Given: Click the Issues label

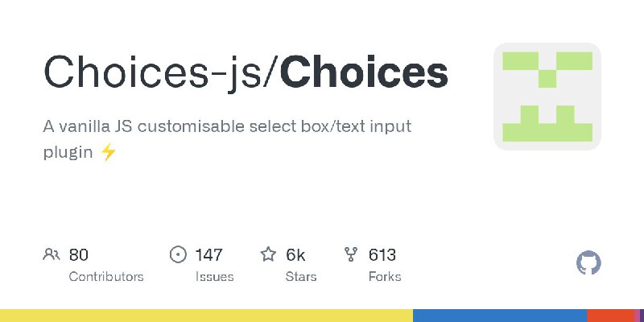Looking at the screenshot, I should click(214, 277).
